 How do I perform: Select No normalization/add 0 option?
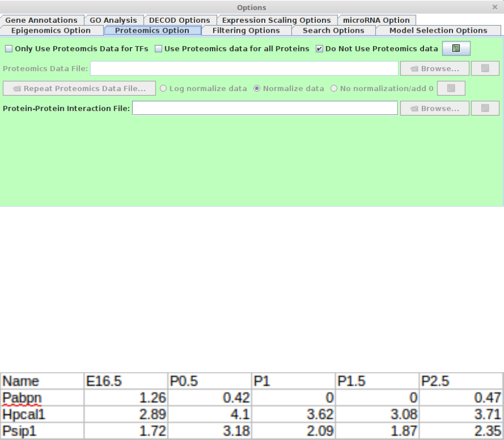pos(334,89)
